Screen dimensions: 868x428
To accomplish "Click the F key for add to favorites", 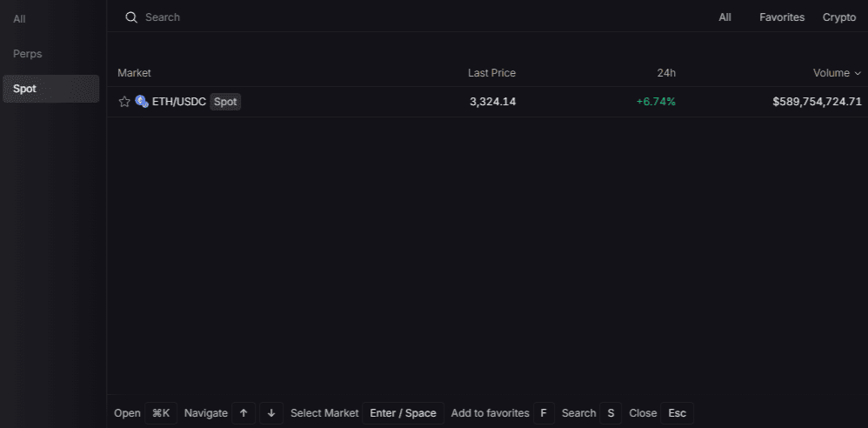I will click(543, 413).
